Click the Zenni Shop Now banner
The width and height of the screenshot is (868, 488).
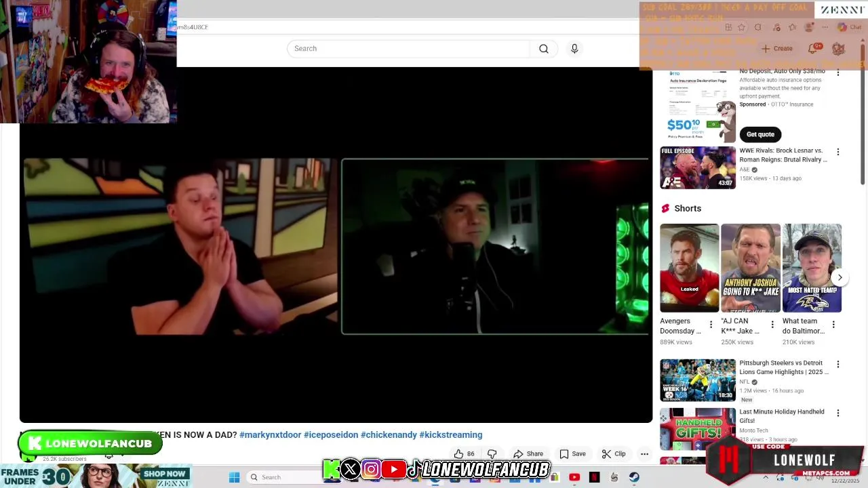coord(96,476)
